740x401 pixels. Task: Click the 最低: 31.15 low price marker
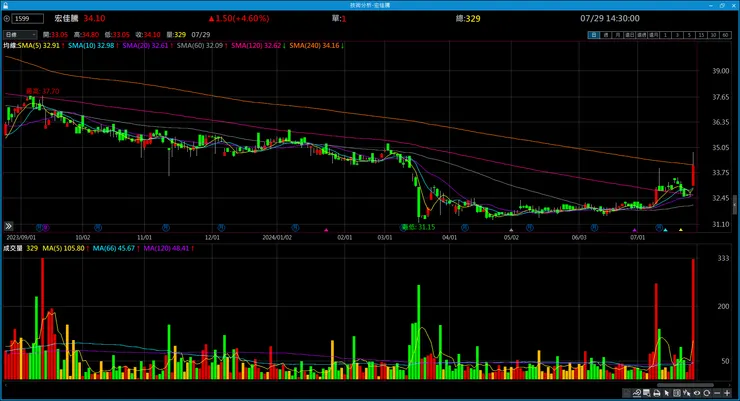418,227
